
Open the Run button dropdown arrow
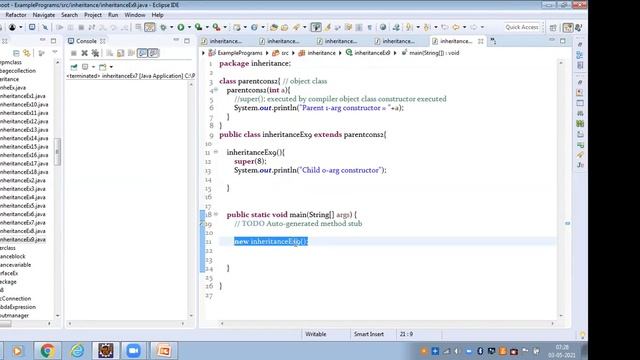point(189,27)
